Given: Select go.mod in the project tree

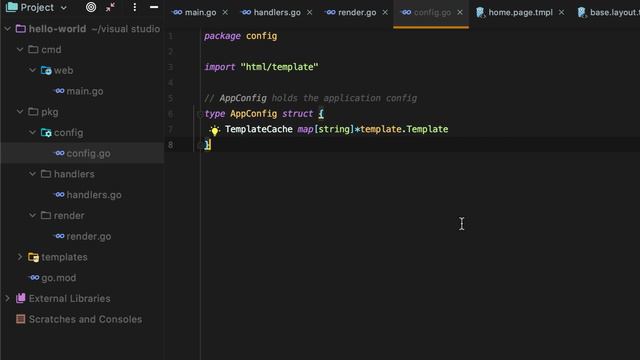Looking at the screenshot, I should click(58, 278).
